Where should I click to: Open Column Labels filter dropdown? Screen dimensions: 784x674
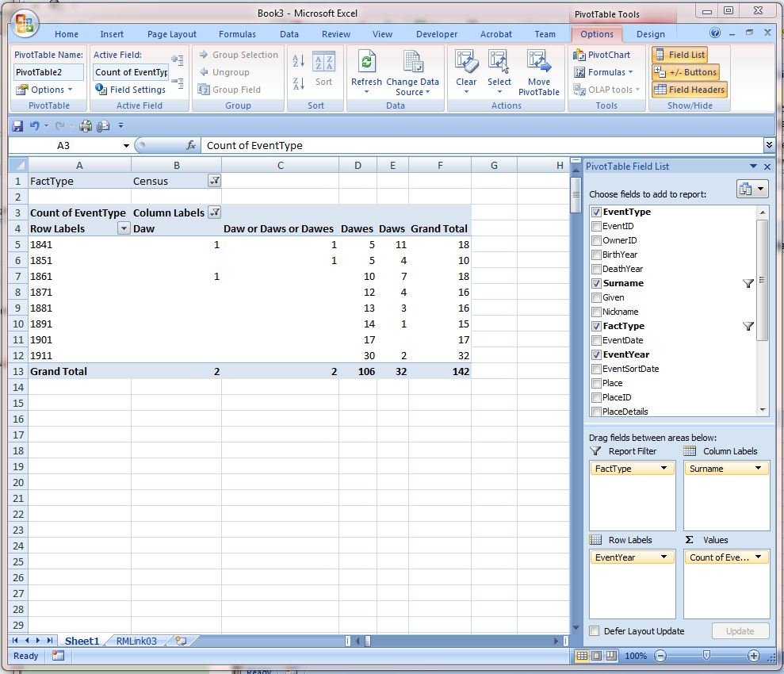pos(215,213)
